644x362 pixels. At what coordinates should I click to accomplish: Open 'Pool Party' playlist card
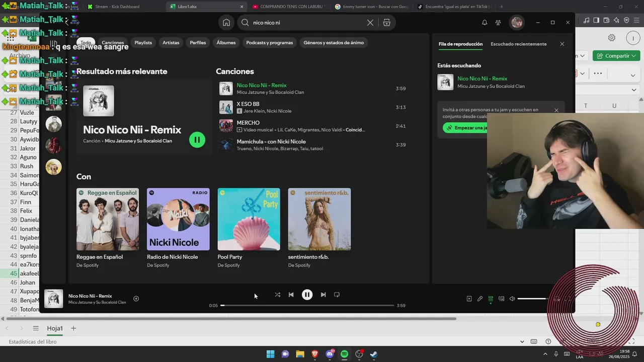coord(249,228)
